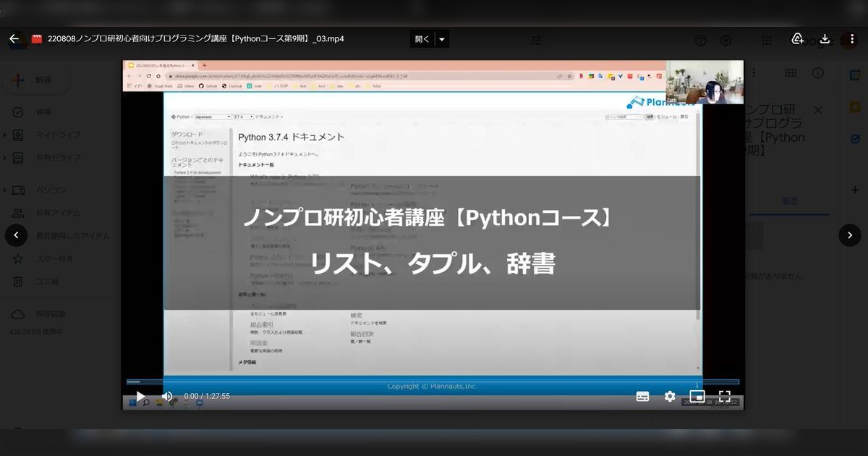868x456 pixels.
Task: Click the 新規 button
Action: click(36, 80)
